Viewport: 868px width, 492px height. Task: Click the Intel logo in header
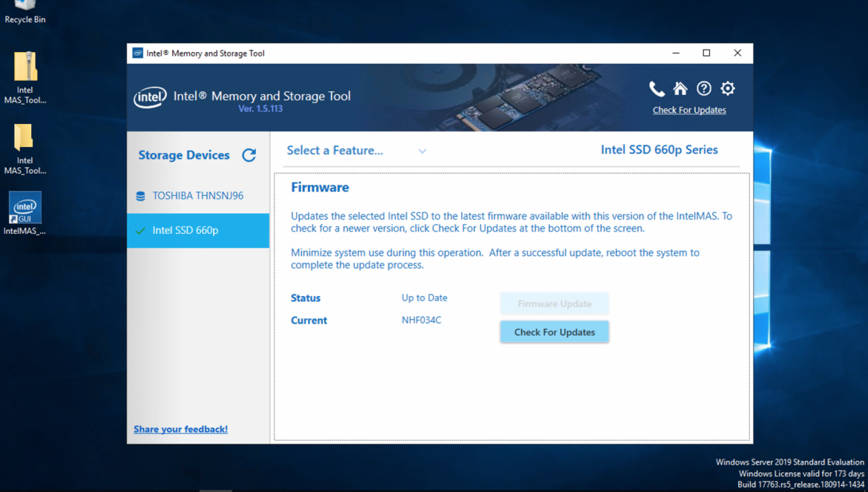[150, 97]
